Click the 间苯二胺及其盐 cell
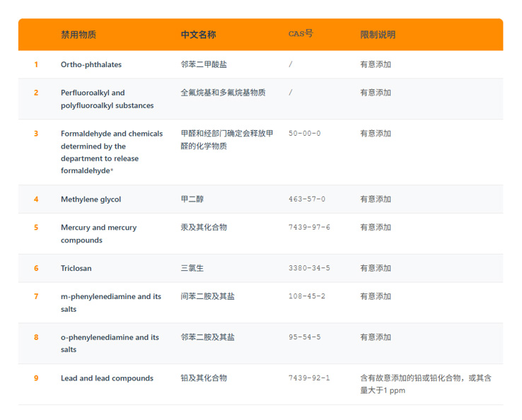Image resolution: width=522 pixels, height=420 pixels. click(x=207, y=296)
